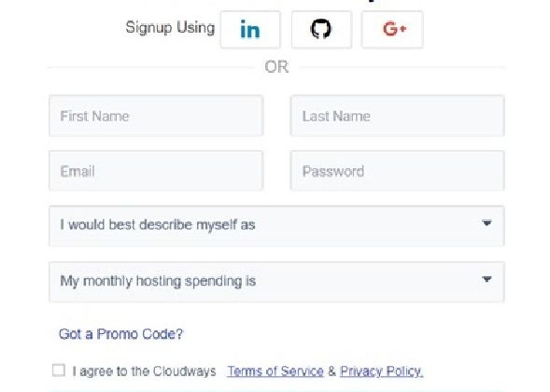The image size is (550, 392).
Task: Sign up using the Google+ icon
Action: pos(392,30)
